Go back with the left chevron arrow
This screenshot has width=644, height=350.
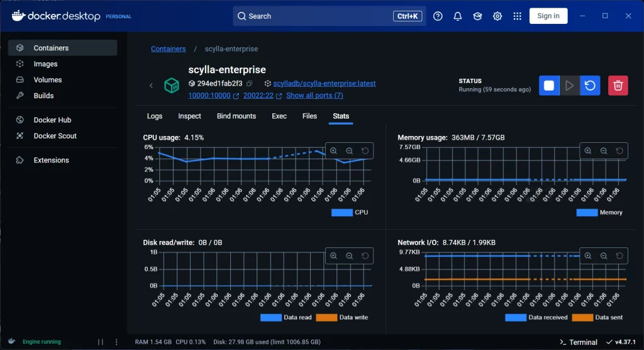tap(151, 86)
